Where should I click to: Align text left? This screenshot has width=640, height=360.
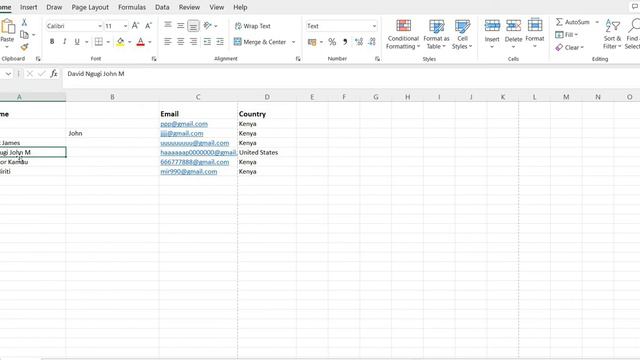point(168,42)
